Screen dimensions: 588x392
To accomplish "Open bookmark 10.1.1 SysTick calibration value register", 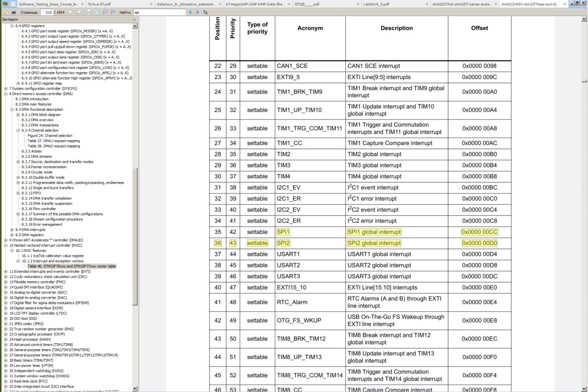I will [53, 256].
